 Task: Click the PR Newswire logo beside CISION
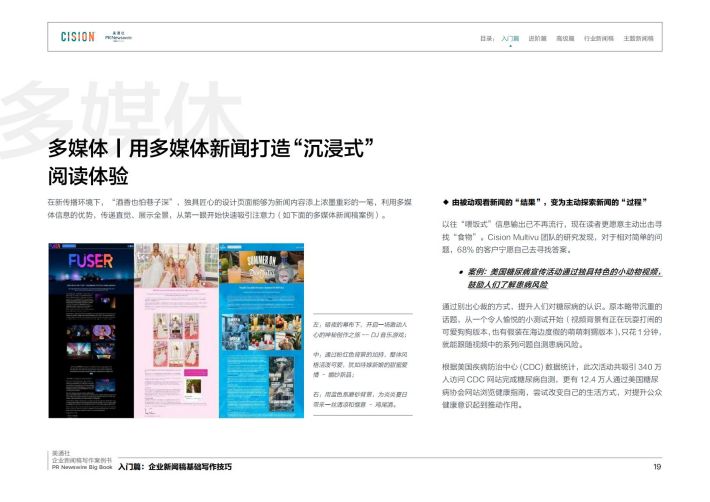pyautogui.click(x=118, y=37)
